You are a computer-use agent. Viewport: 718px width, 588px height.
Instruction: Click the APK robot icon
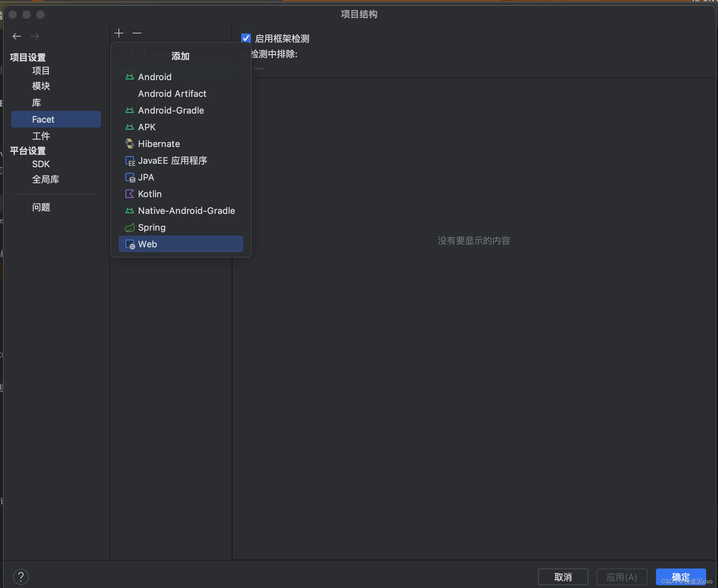tap(130, 127)
